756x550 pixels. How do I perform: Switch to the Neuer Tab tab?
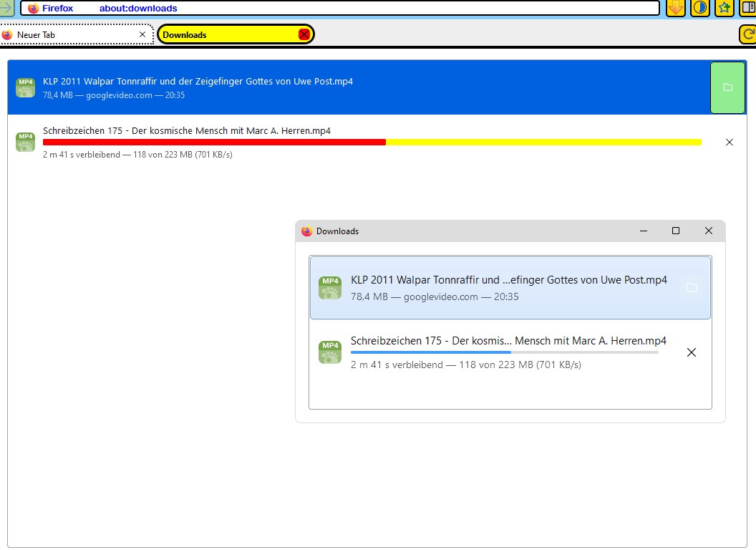pos(77,35)
